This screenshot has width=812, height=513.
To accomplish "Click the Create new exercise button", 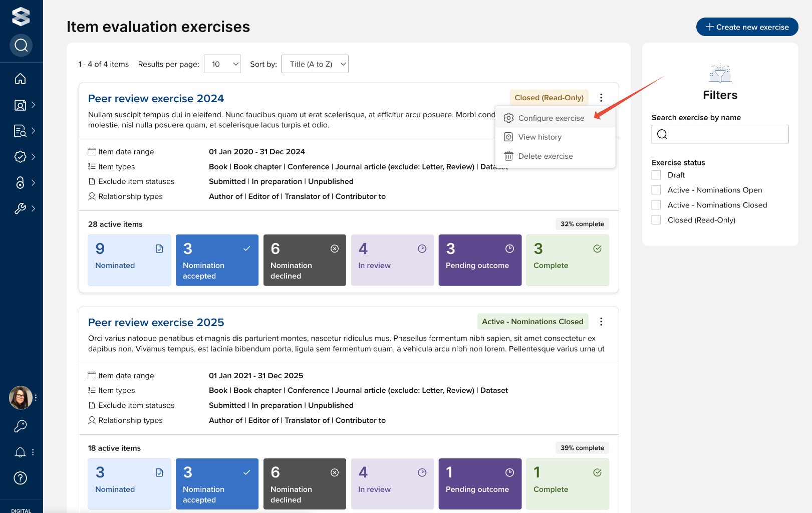I will click(747, 27).
